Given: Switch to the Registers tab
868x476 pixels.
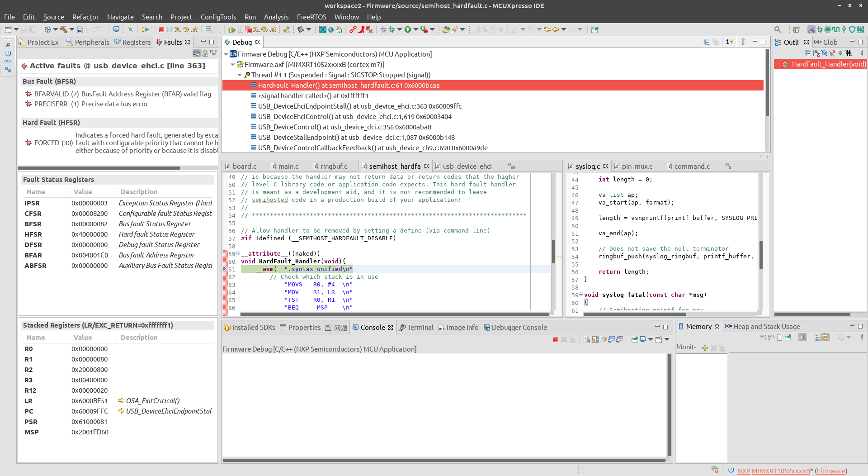Looking at the screenshot, I should point(132,42).
